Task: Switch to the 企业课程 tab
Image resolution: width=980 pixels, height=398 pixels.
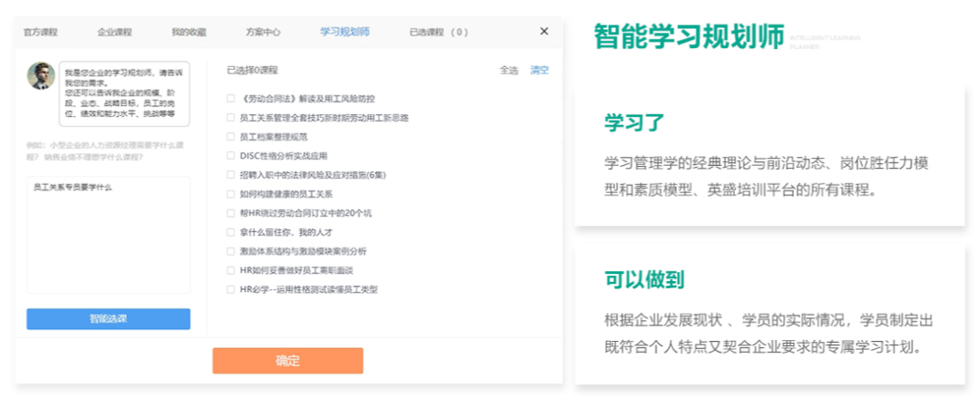Action: (x=114, y=32)
